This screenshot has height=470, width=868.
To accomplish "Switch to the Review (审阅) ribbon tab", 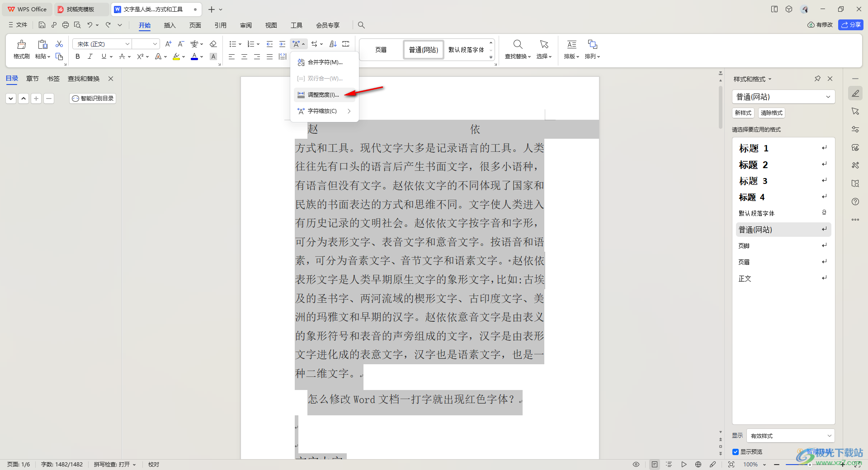I will click(x=246, y=25).
